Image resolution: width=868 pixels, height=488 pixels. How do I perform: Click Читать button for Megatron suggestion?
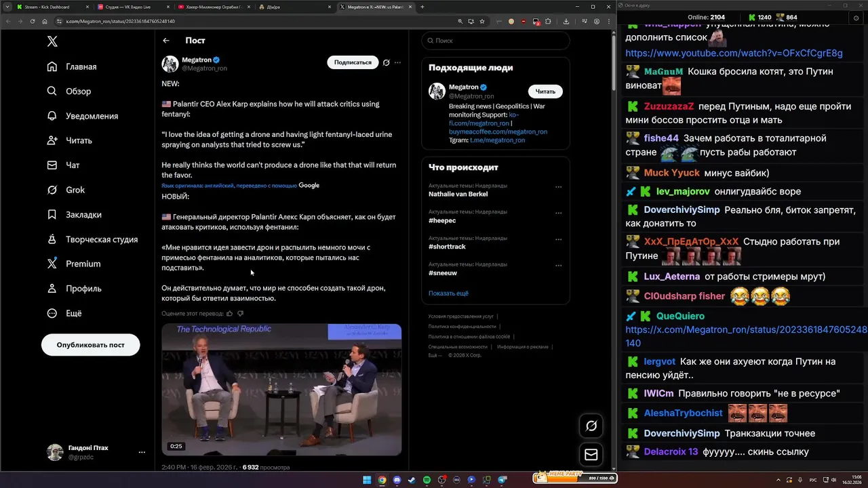pos(545,91)
